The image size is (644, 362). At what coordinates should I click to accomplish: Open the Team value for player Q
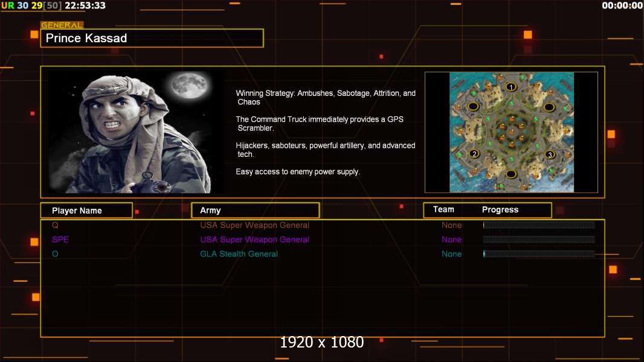451,225
